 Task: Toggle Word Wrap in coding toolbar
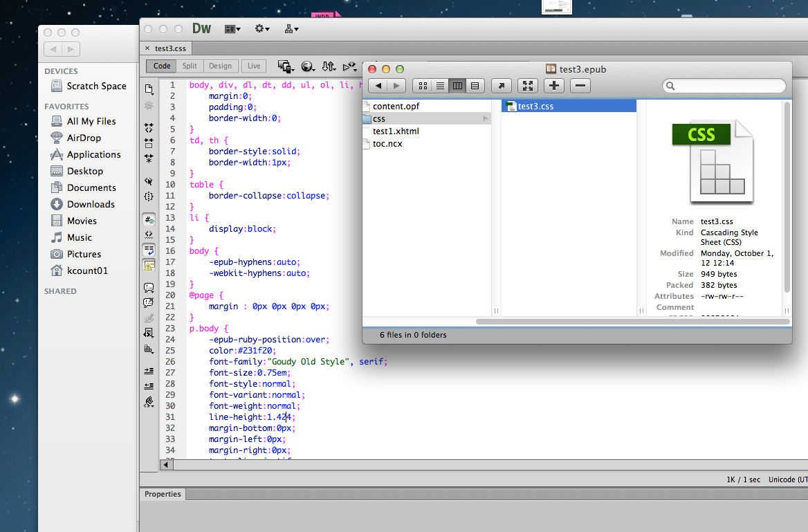click(x=149, y=249)
